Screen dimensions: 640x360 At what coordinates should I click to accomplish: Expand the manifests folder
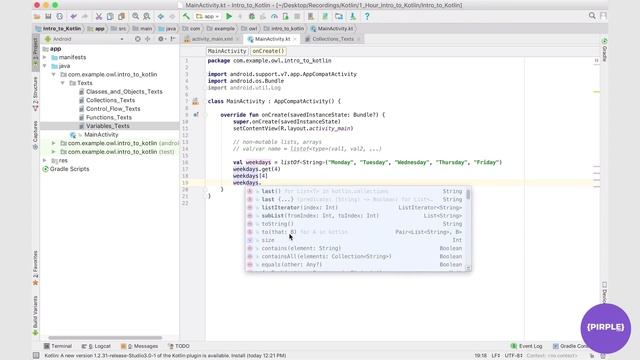click(45, 57)
